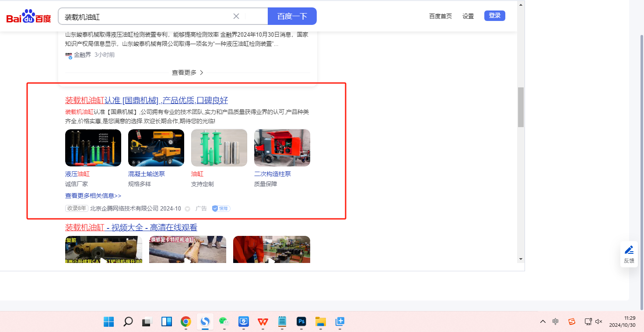Click the Sogou input method tray icon
Viewport: 644px width, 332px height.
tap(571, 322)
